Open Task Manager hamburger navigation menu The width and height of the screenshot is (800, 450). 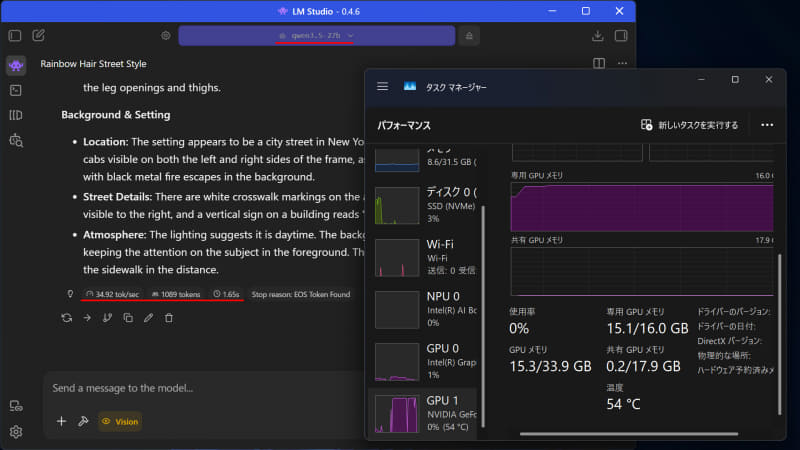point(383,87)
